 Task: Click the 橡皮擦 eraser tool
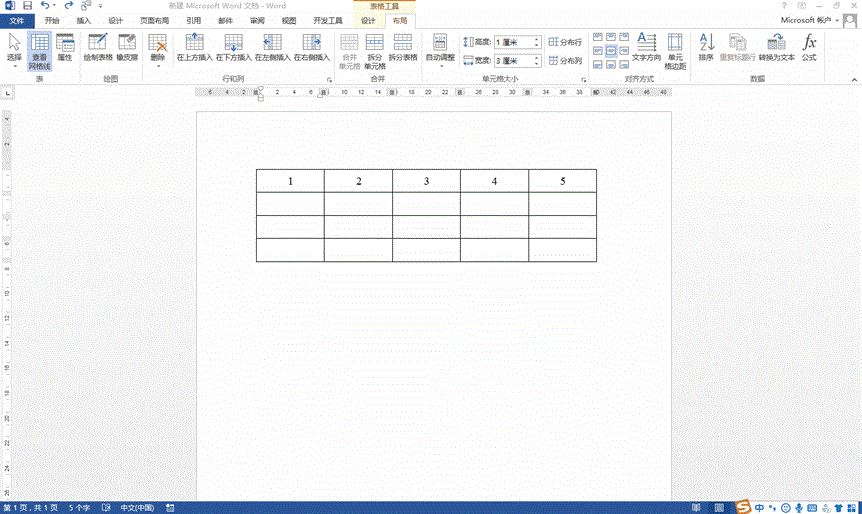tap(126, 47)
